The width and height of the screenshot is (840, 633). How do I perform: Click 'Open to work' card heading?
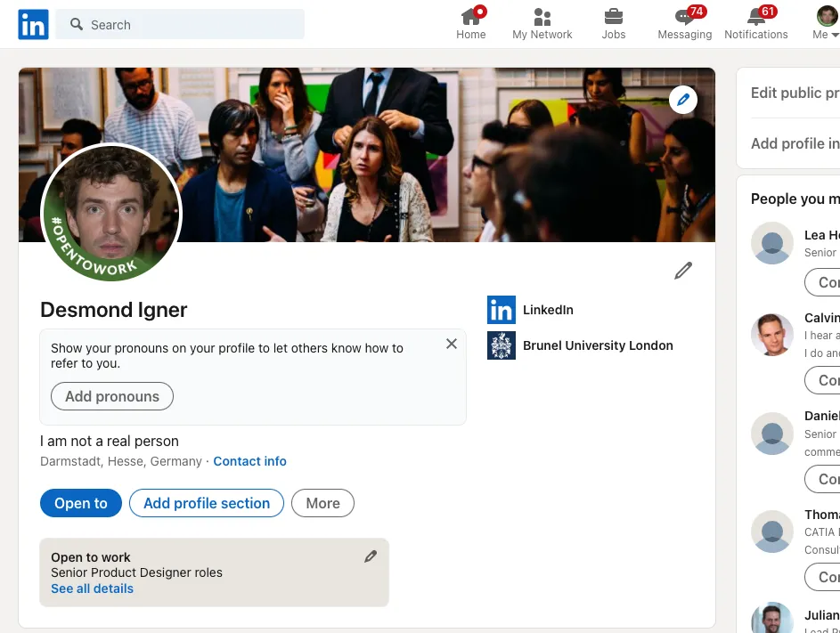pos(91,557)
